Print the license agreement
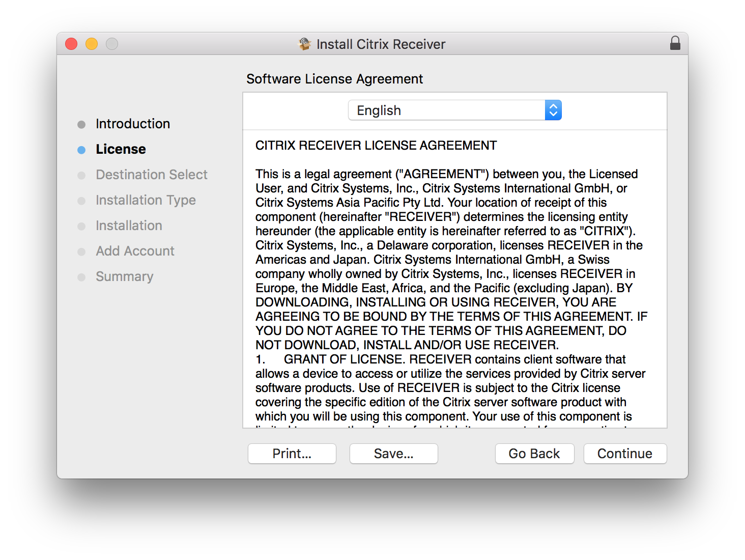Screen dimensions: 745x560 coord(292,454)
